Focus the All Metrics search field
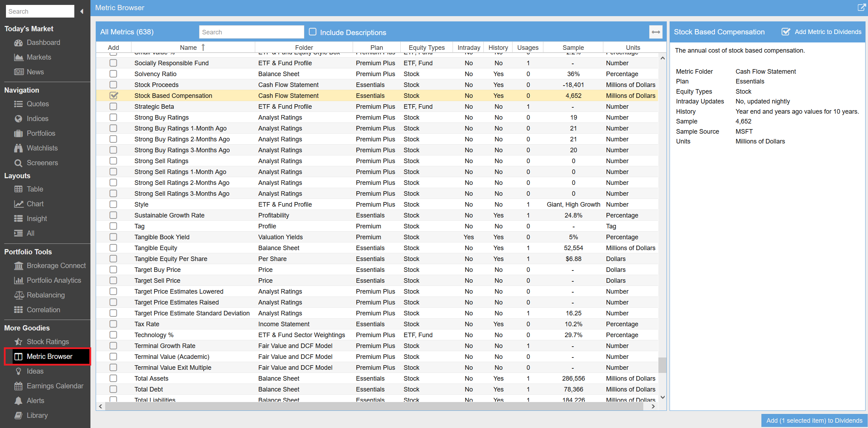This screenshot has height=428, width=868. pyautogui.click(x=251, y=32)
